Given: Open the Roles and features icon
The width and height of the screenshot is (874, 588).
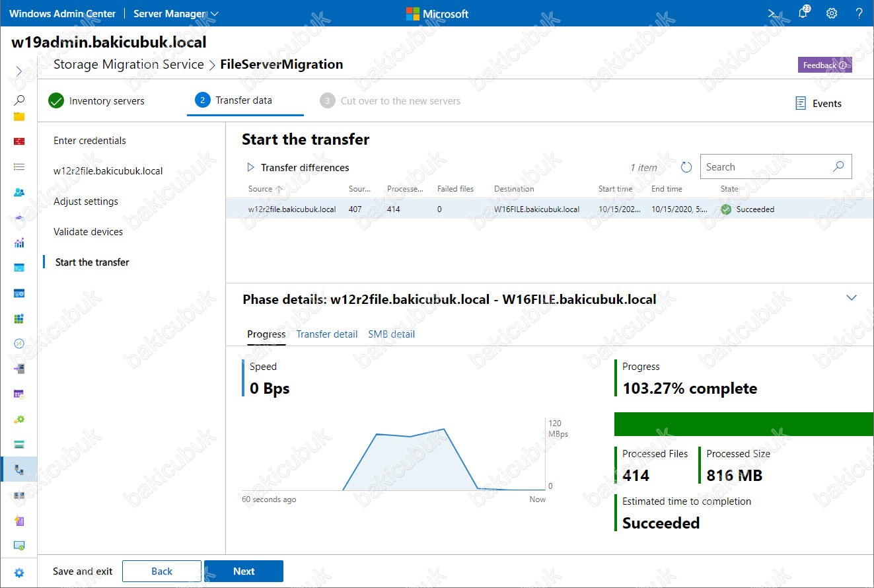Looking at the screenshot, I should pyautogui.click(x=19, y=369).
